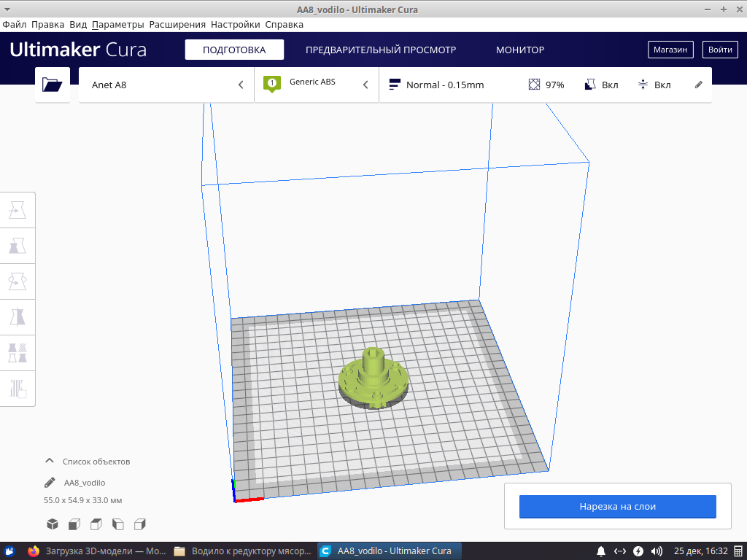Open the Вид menu
The height and width of the screenshot is (560, 747).
(x=78, y=24)
